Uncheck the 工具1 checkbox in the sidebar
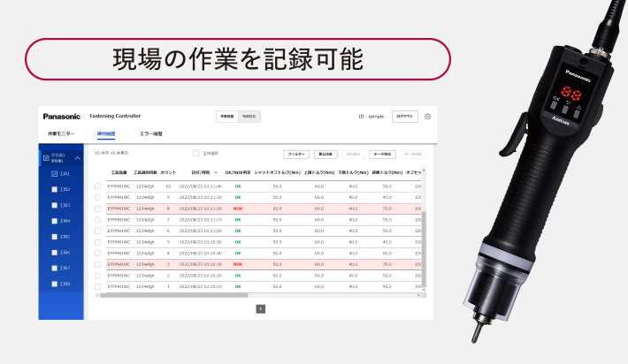Viewport: 628px width, 364px height. (55, 173)
